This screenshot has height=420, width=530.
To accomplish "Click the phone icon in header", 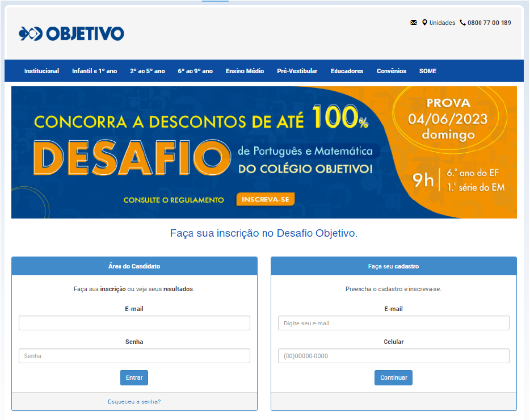I will pyautogui.click(x=462, y=23).
